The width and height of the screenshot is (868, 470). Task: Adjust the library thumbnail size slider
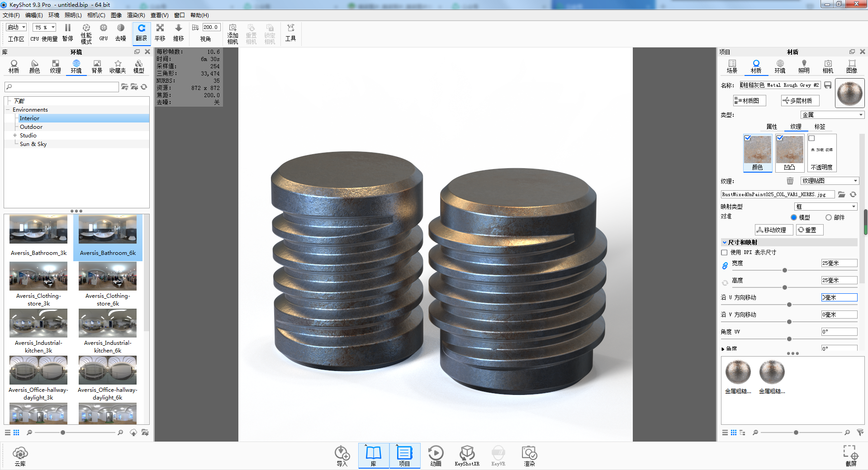click(x=63, y=432)
